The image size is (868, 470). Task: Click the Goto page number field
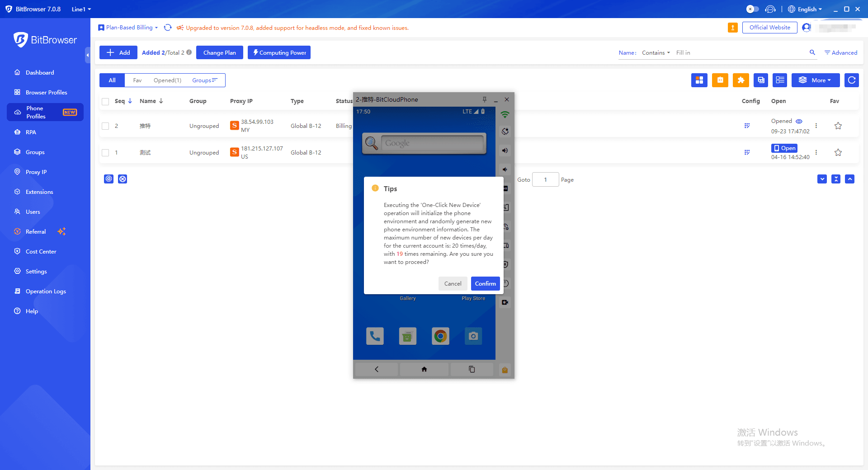click(545, 179)
